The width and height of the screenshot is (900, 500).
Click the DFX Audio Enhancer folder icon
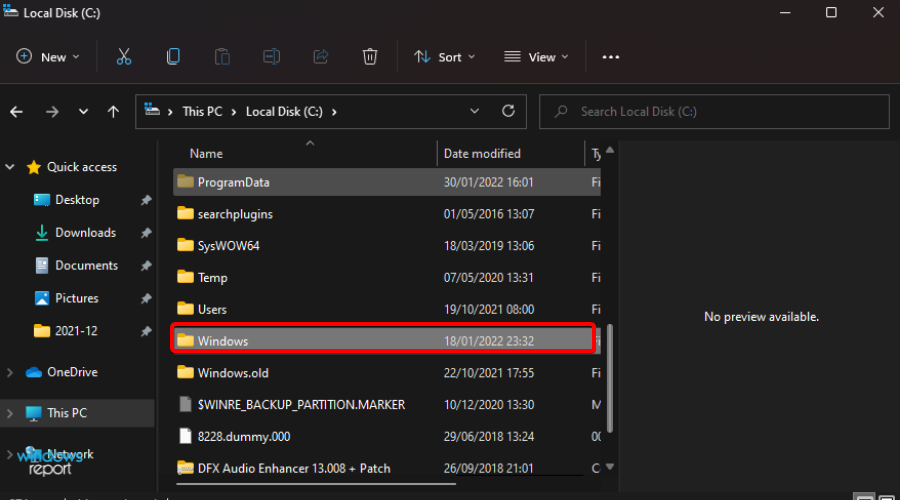click(185, 468)
